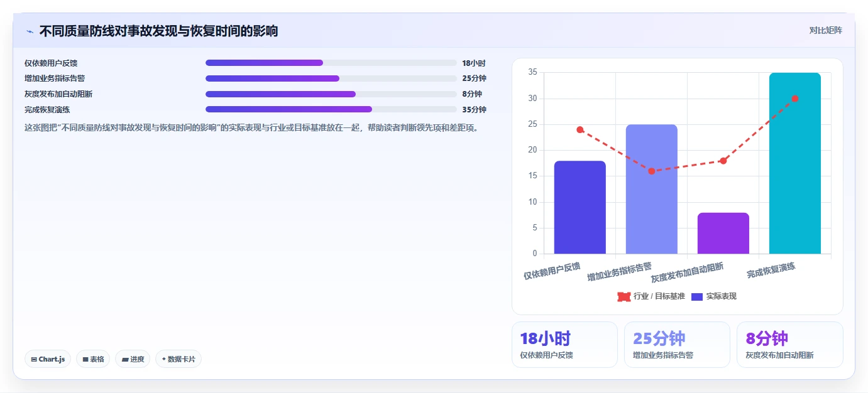The height and width of the screenshot is (393, 868).
Task: Select the 表格 tag chip
Action: coord(93,359)
